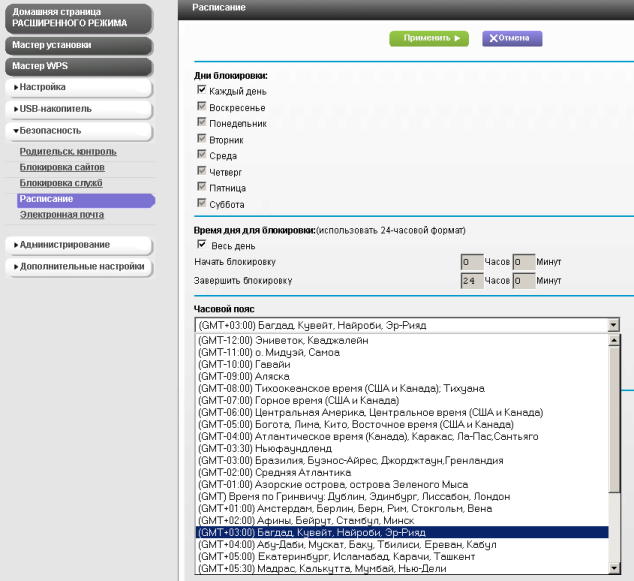
Task: Select (GMT+05:00) Екатеринбург, Исламабад option
Action: 402,556
